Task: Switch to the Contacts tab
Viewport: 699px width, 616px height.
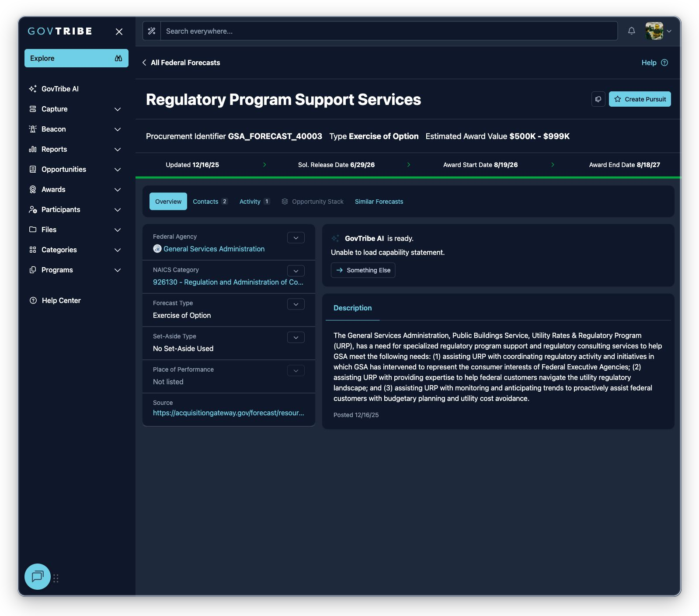Action: (210, 202)
